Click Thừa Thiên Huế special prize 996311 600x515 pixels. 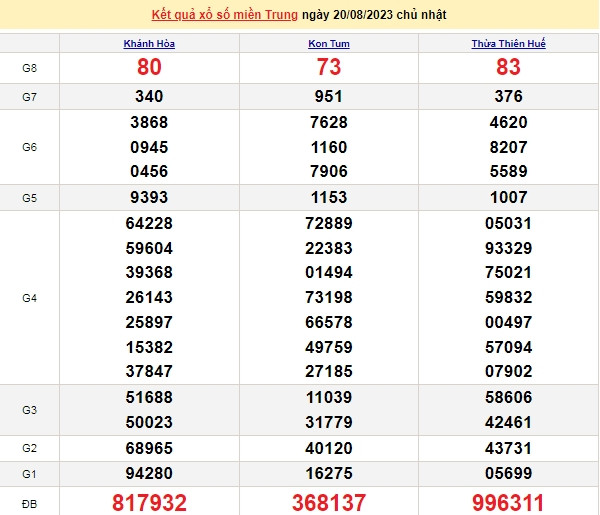pyautogui.click(x=508, y=502)
